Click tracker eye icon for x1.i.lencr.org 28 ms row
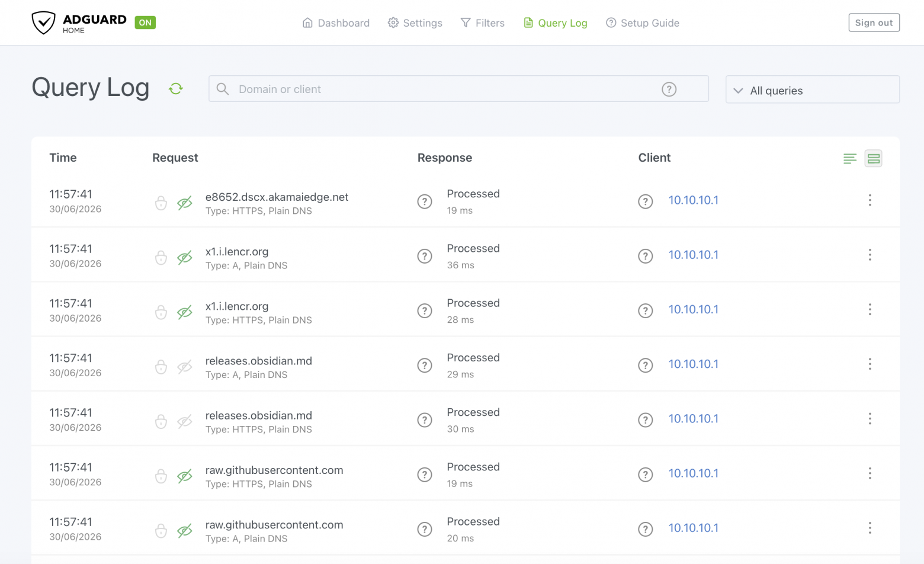 185,312
